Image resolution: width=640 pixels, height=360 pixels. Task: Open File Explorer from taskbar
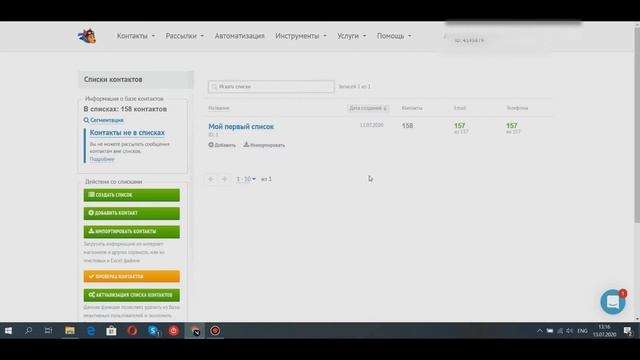pyautogui.click(x=70, y=331)
